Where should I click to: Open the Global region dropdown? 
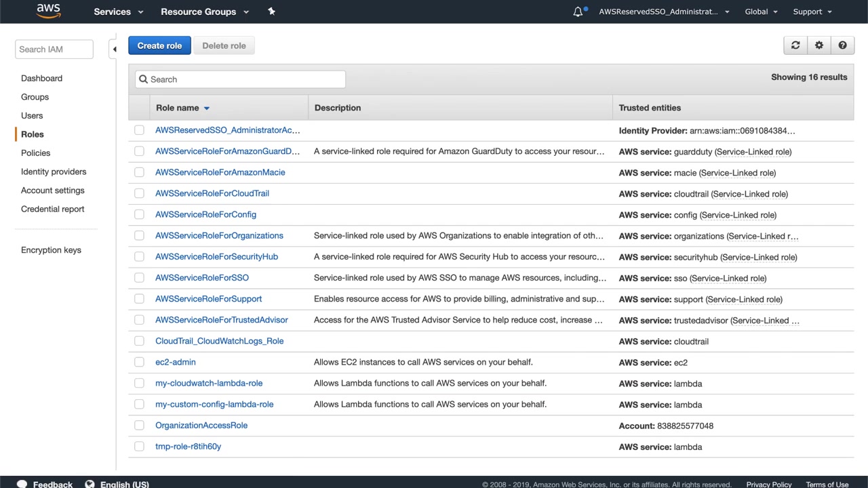tap(761, 12)
